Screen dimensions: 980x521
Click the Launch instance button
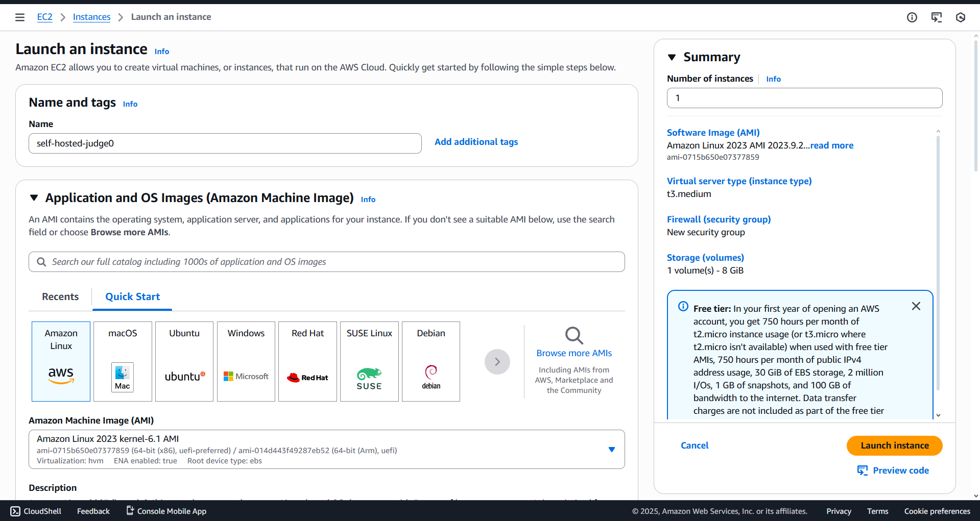894,445
